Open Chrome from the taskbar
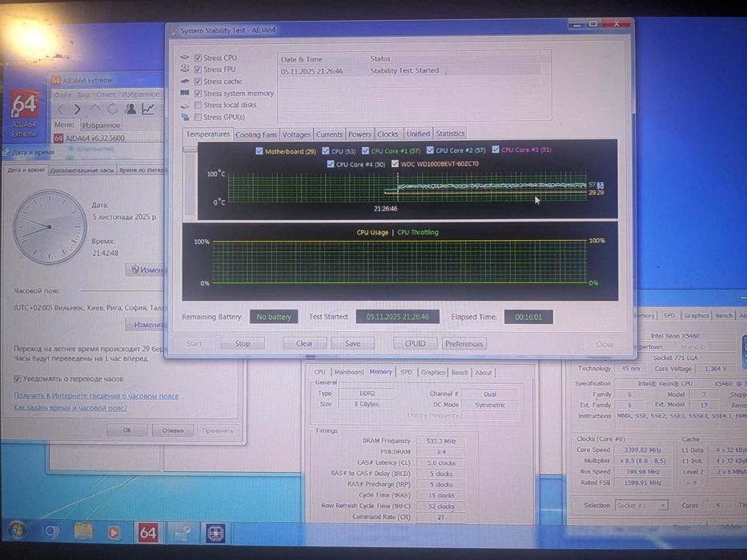Image resolution: width=747 pixels, height=560 pixels. [51, 531]
